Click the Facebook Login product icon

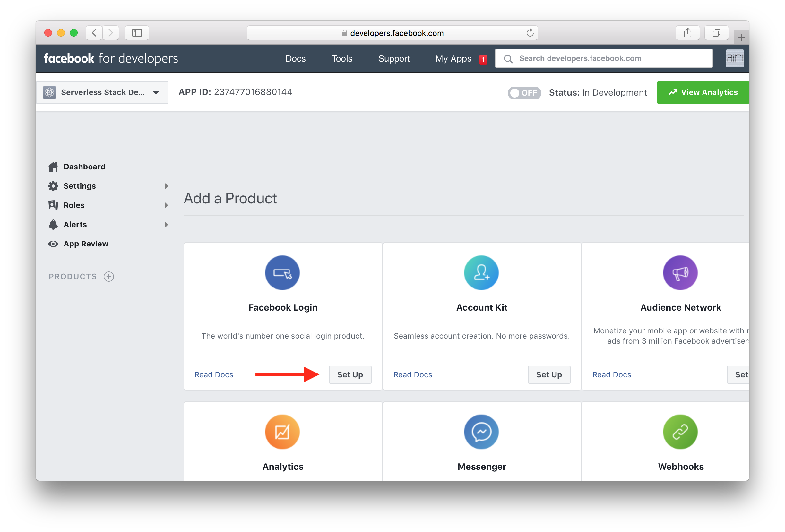(x=282, y=273)
